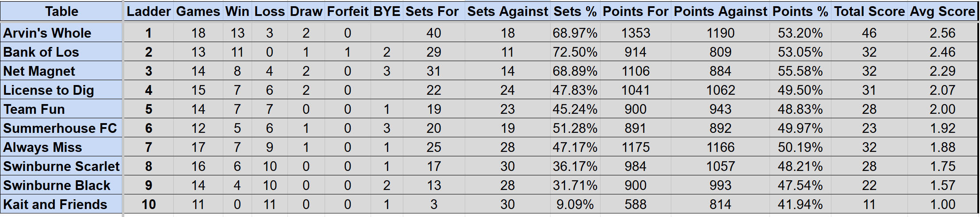
Task: Click the "Avg Score" header cell
Action: (x=942, y=12)
